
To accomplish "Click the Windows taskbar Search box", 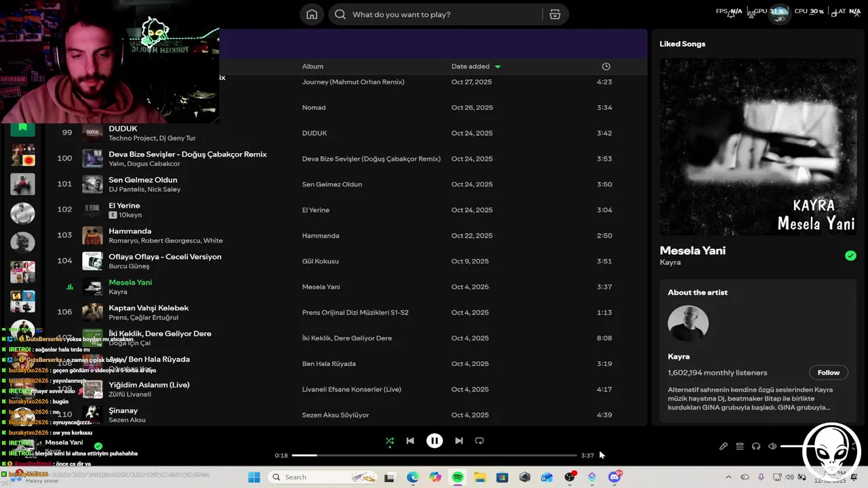I will click(x=321, y=477).
